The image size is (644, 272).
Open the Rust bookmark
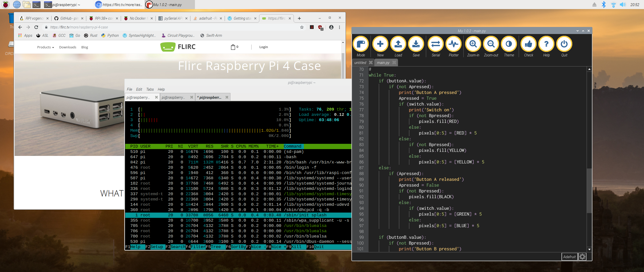coord(91,36)
